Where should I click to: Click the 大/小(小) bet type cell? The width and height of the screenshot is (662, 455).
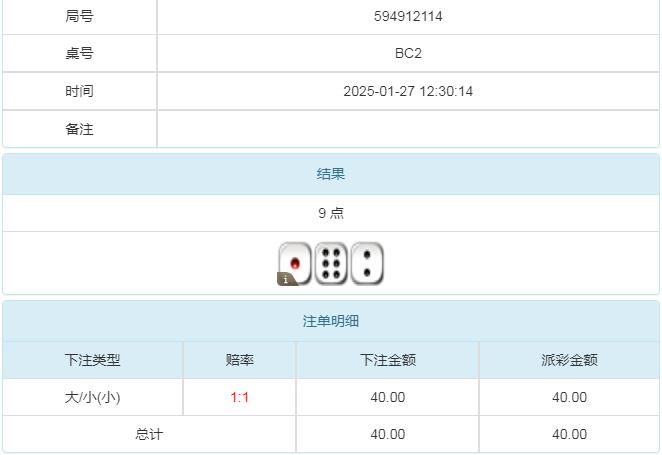pyautogui.click(x=93, y=397)
